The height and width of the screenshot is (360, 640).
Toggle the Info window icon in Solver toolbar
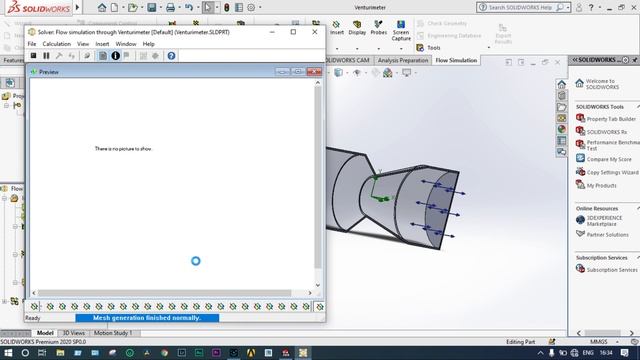pyautogui.click(x=116, y=56)
